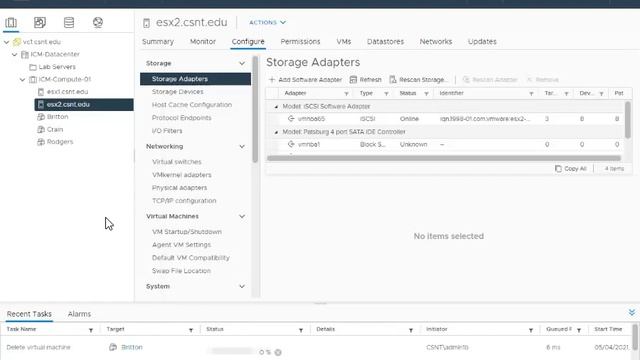Open Storage inventory view icon
The height and width of the screenshot is (360, 640).
69,22
